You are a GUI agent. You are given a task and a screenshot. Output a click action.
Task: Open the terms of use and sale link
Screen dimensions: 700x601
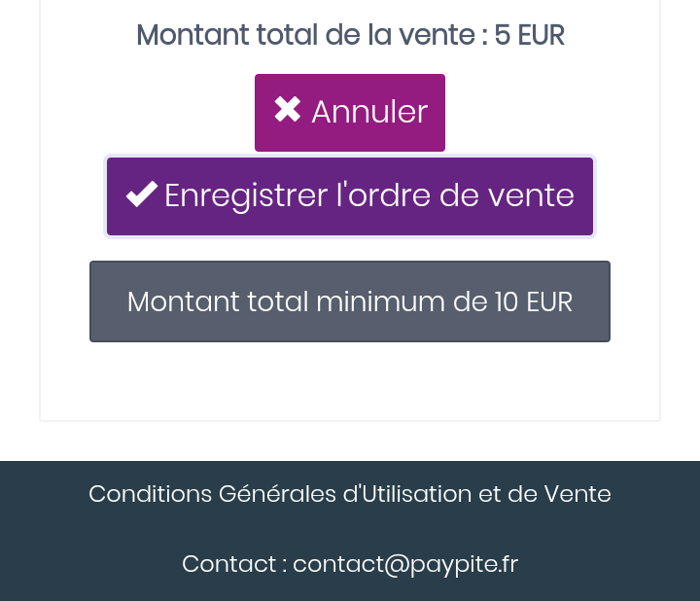click(x=350, y=494)
